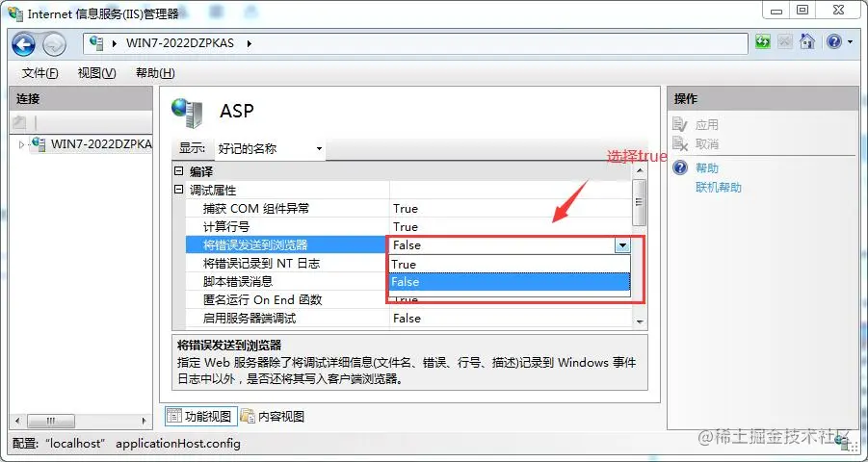
Task: Click apply icon beside 应用
Action: click(680, 124)
